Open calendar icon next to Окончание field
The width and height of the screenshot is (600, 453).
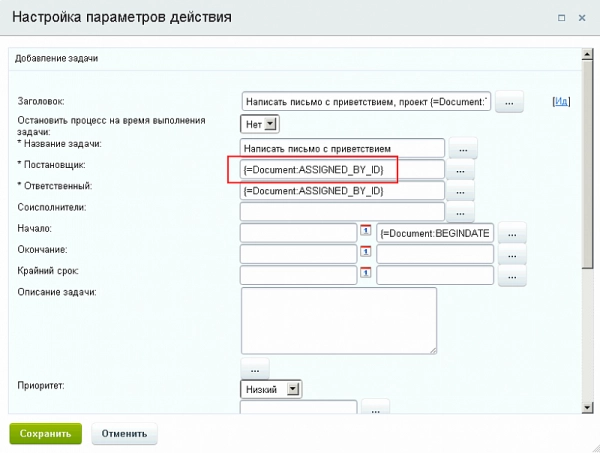366,252
